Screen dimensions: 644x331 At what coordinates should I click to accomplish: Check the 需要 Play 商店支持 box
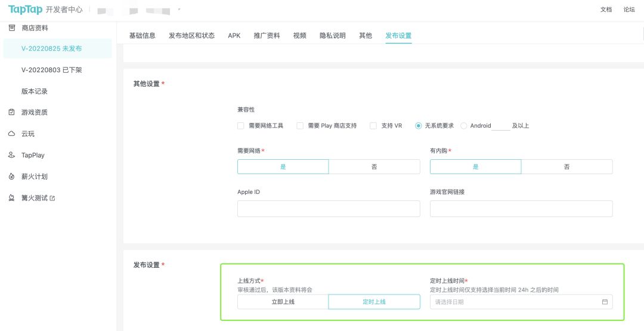click(x=300, y=126)
